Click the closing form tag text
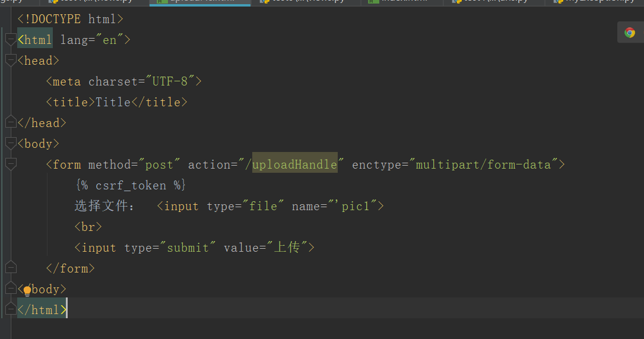 point(70,268)
